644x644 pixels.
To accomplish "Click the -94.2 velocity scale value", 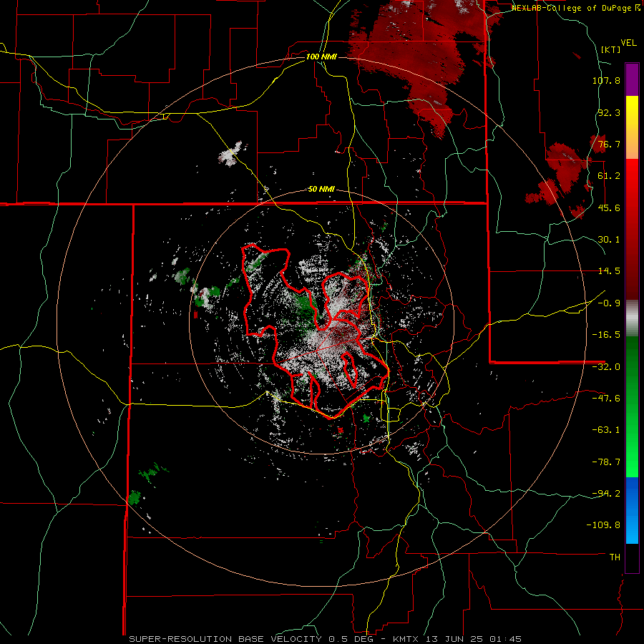I will tap(606, 493).
